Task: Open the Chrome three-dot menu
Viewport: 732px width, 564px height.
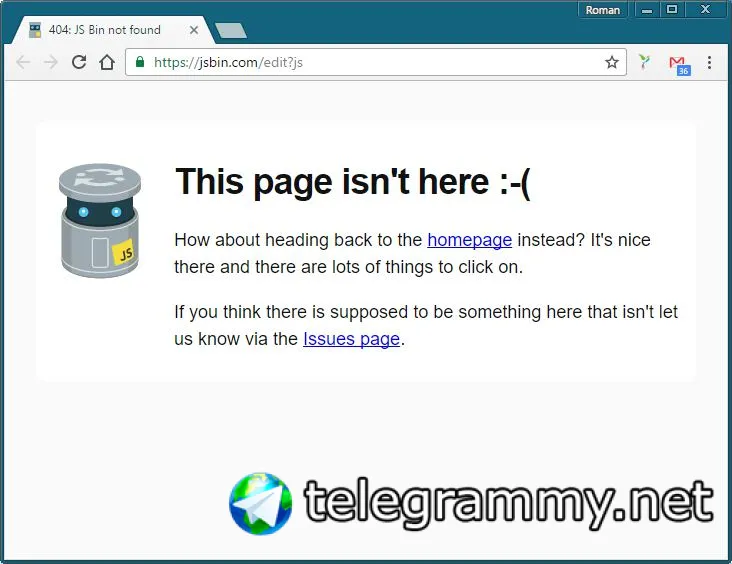Action: click(709, 62)
